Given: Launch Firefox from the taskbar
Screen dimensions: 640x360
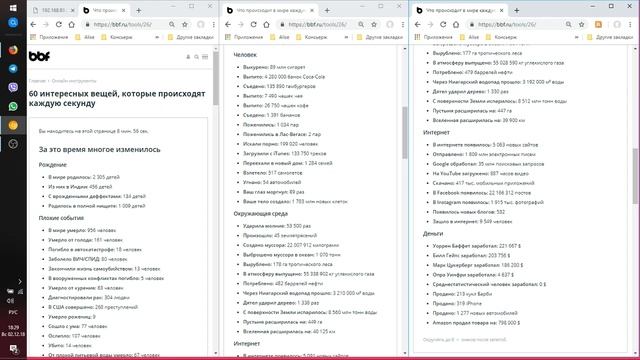Looking at the screenshot, I should [x=13, y=50].
